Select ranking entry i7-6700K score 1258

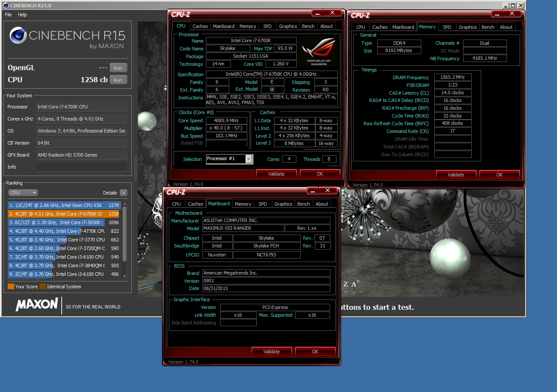pos(64,214)
